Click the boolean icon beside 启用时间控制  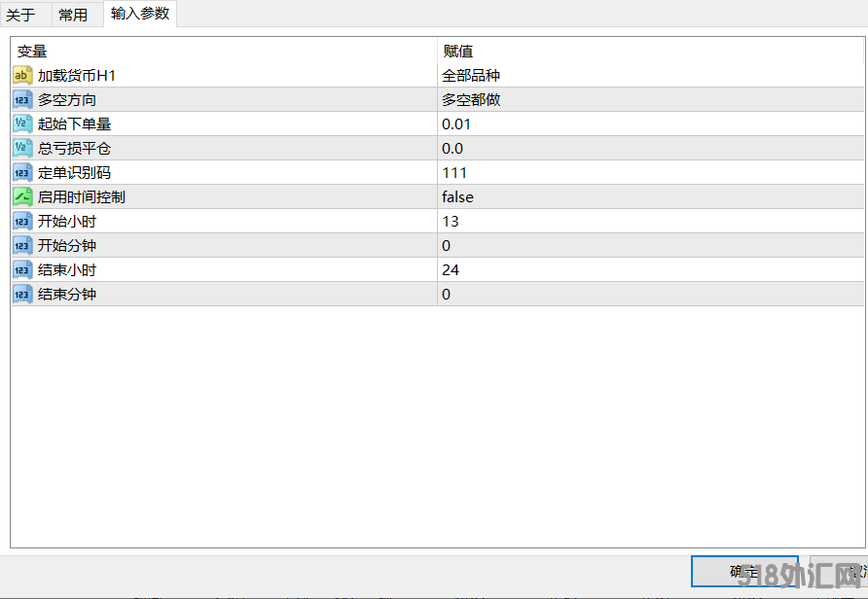coord(22,196)
